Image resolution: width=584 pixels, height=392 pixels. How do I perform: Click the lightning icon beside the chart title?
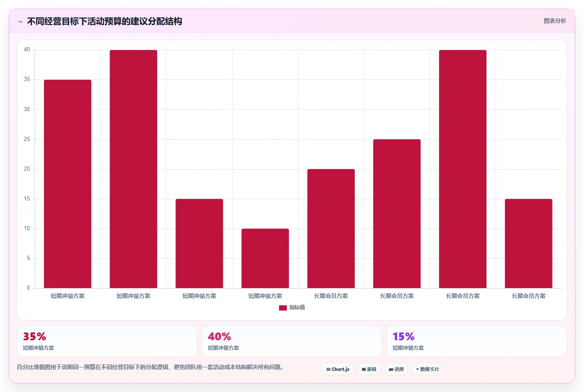[x=21, y=22]
